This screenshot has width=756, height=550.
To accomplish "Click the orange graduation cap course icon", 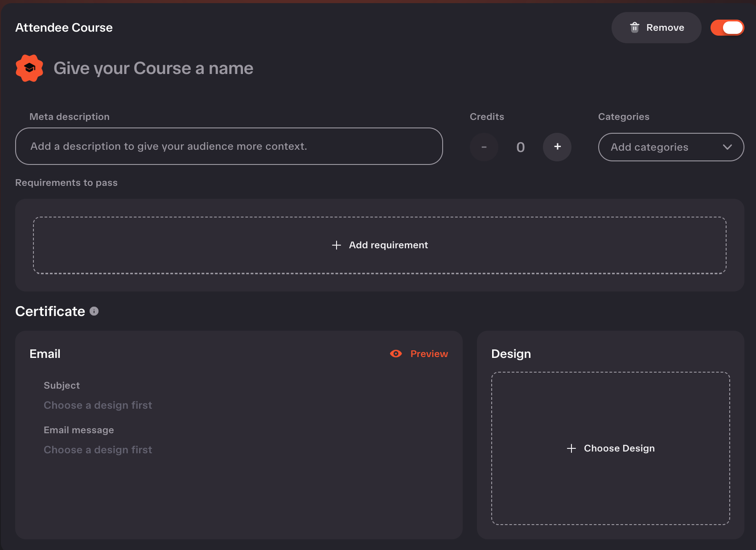I will (x=29, y=68).
